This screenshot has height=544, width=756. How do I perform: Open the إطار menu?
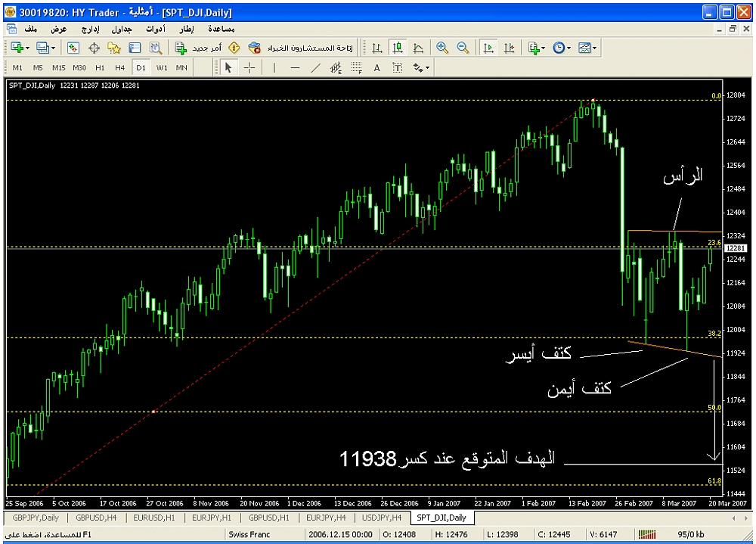[187, 29]
